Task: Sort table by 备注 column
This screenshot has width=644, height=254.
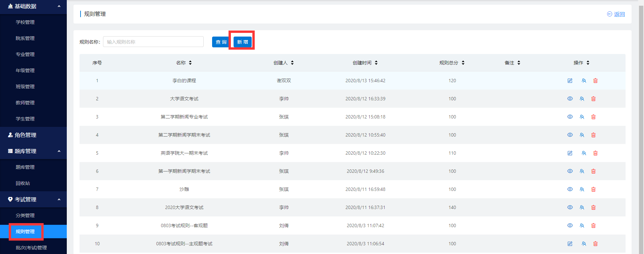Action: click(x=519, y=63)
